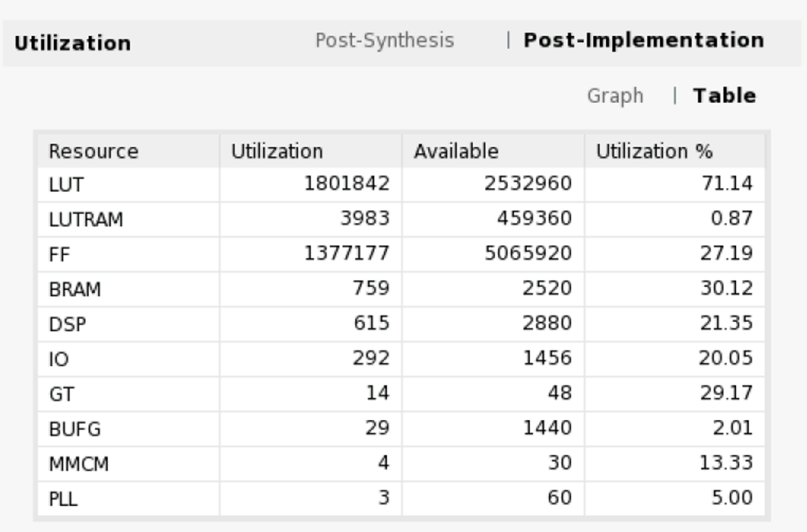This screenshot has width=807, height=532.
Task: Show utilization as a Graph
Action: (x=615, y=96)
